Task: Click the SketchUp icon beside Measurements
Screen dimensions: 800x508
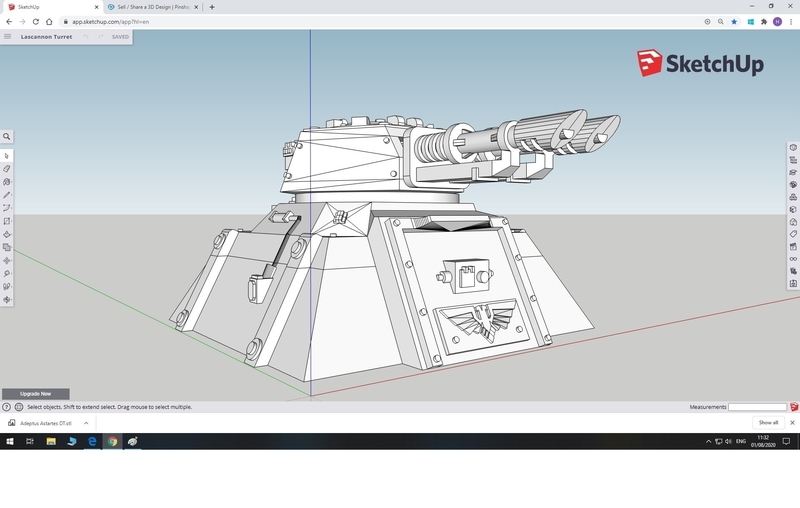Action: click(x=794, y=407)
